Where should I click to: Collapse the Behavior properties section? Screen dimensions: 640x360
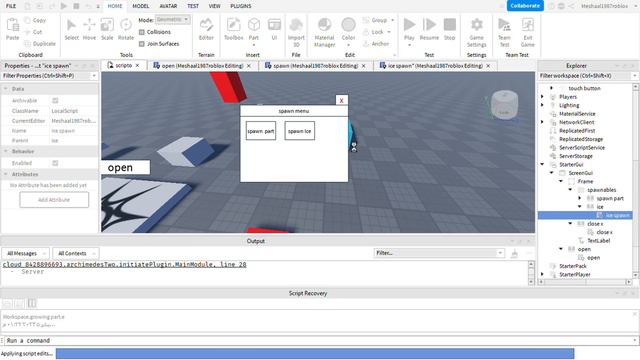(x=6, y=151)
